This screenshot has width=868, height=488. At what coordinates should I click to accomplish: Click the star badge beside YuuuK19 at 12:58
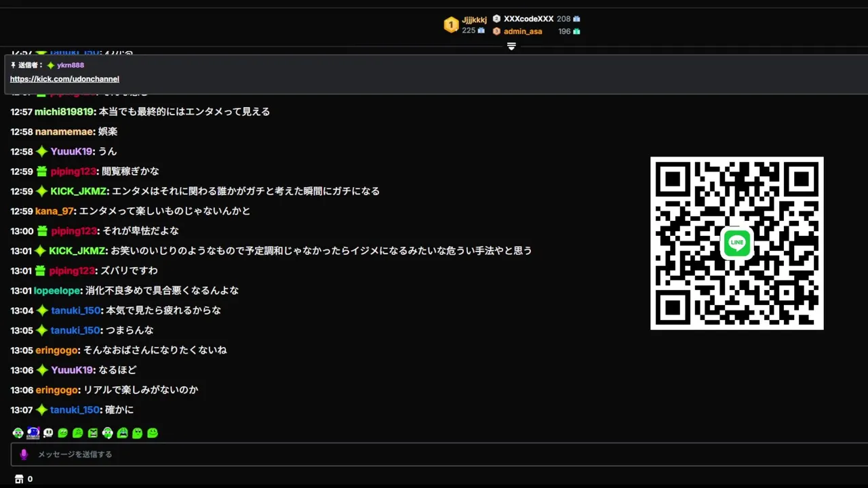[42, 152]
